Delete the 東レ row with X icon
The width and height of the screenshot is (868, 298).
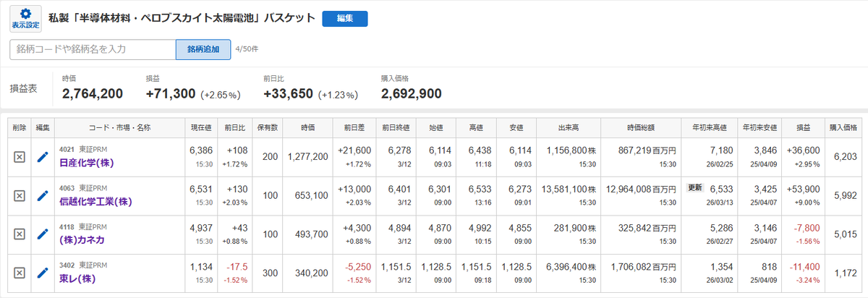click(x=20, y=273)
